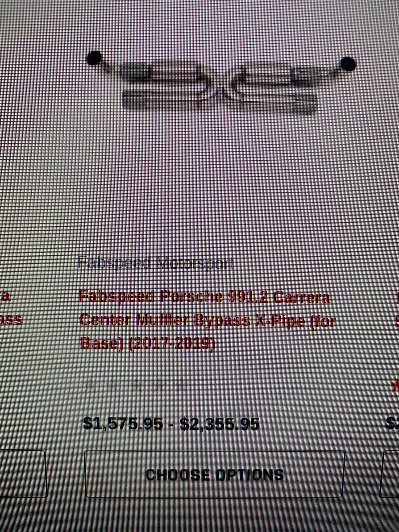The height and width of the screenshot is (532, 399).
Task: Click the Choose Options button
Action: (x=214, y=474)
